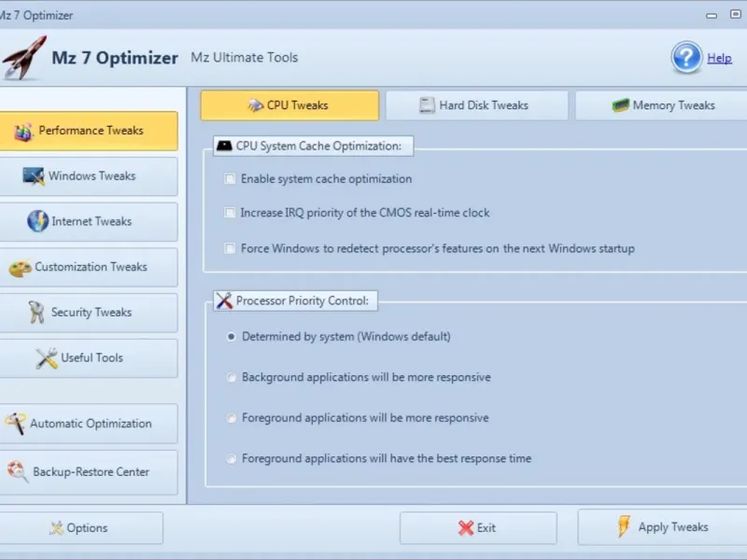Click the Mz Ultimate Tools header text

(x=245, y=58)
